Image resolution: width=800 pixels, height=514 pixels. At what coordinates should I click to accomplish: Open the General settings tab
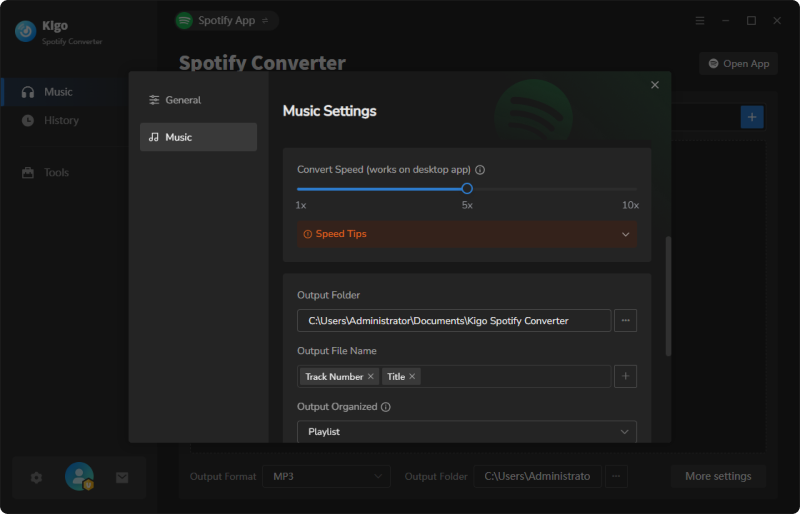pos(198,100)
